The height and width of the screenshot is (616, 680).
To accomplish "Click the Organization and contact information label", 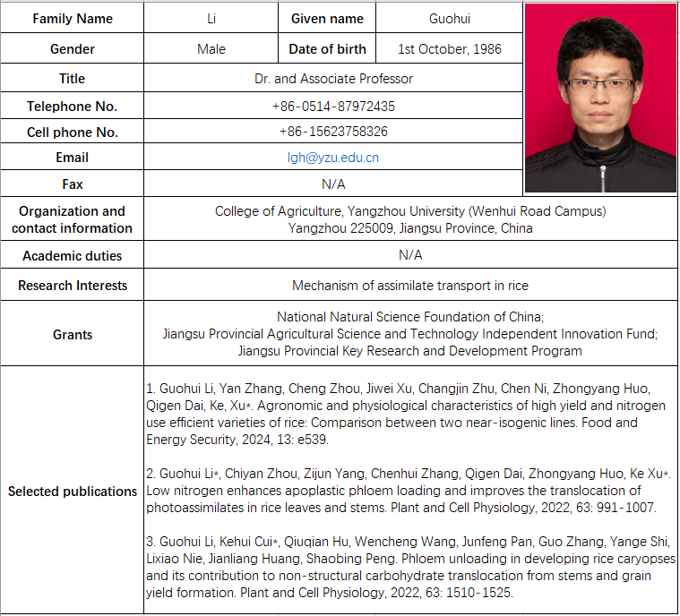I will tap(73, 219).
